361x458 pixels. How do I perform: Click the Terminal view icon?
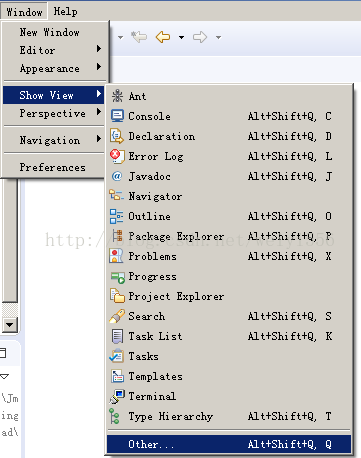pos(117,396)
